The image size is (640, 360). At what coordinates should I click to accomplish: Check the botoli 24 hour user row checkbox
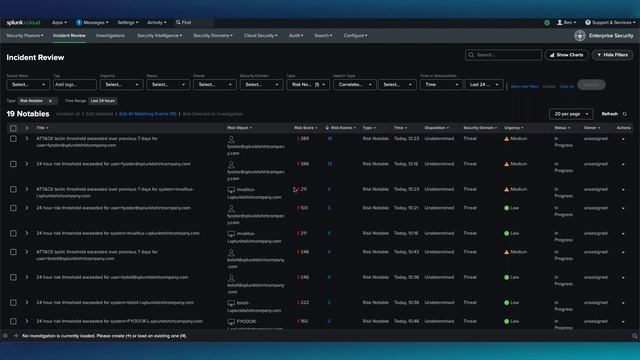pos(13,278)
